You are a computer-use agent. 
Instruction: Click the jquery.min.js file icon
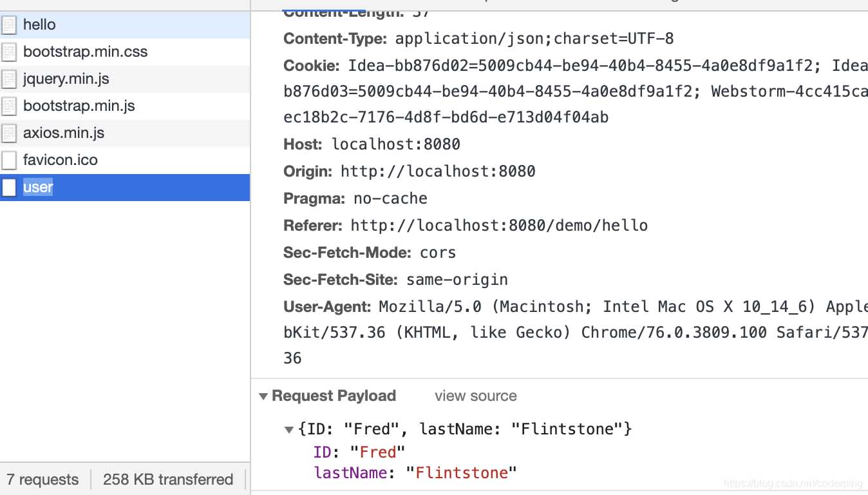[x=9, y=79]
